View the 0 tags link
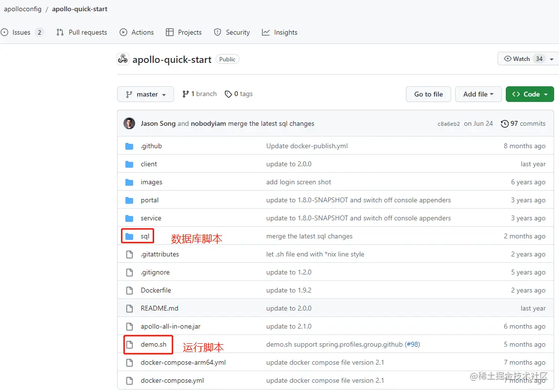The image size is (559, 392). (x=239, y=94)
